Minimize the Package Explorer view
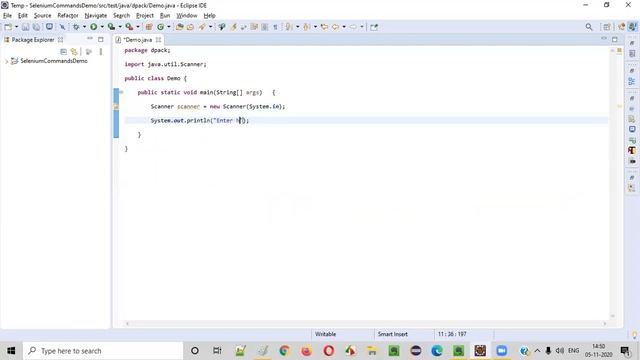640x360 pixels. tap(90, 39)
